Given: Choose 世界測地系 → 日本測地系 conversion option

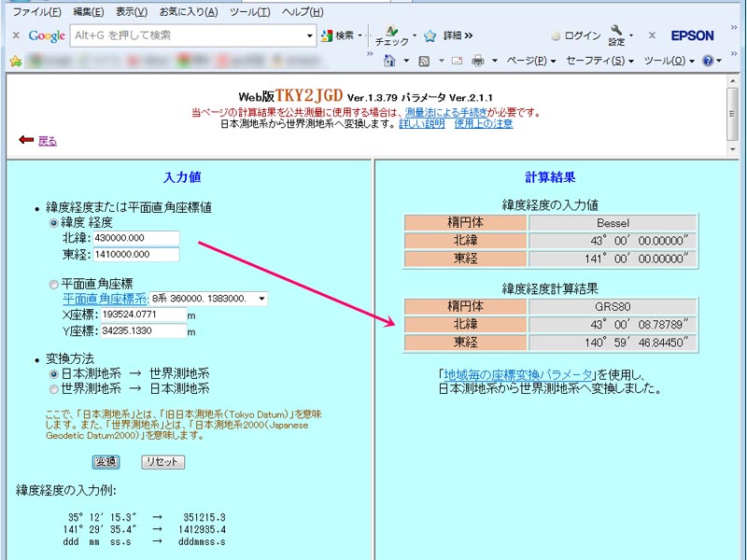Looking at the screenshot, I should [x=53, y=388].
